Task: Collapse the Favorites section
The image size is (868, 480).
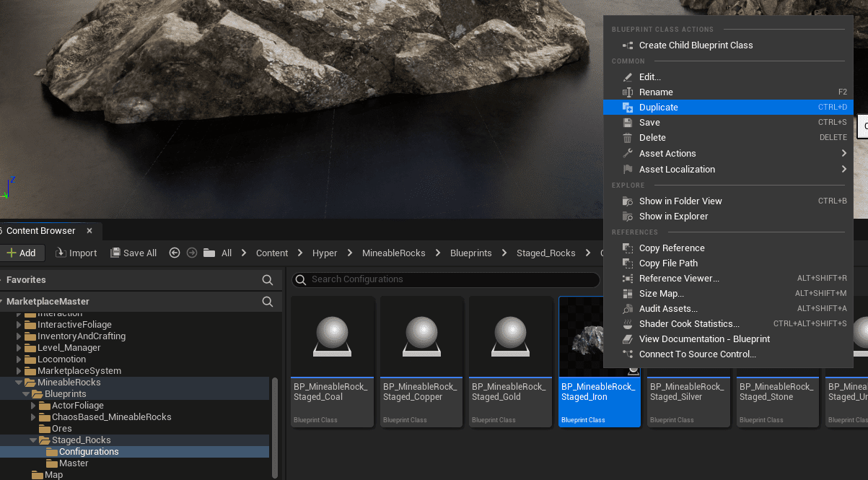Action: coord(1,280)
